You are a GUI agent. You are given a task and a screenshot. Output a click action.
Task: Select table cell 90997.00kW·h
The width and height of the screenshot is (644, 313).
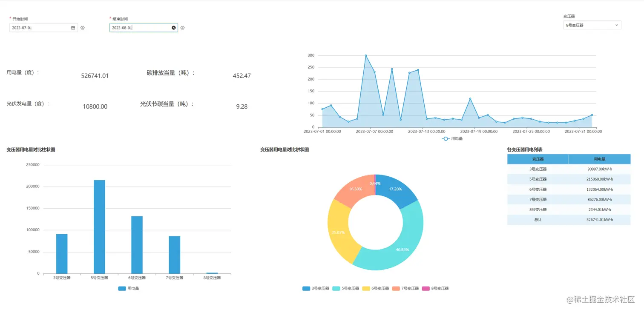(600, 169)
